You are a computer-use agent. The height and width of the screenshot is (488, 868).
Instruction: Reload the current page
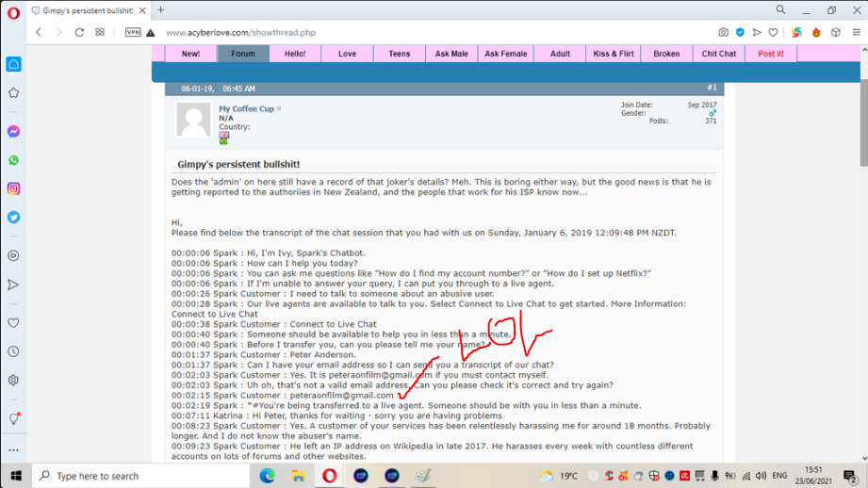(x=79, y=33)
